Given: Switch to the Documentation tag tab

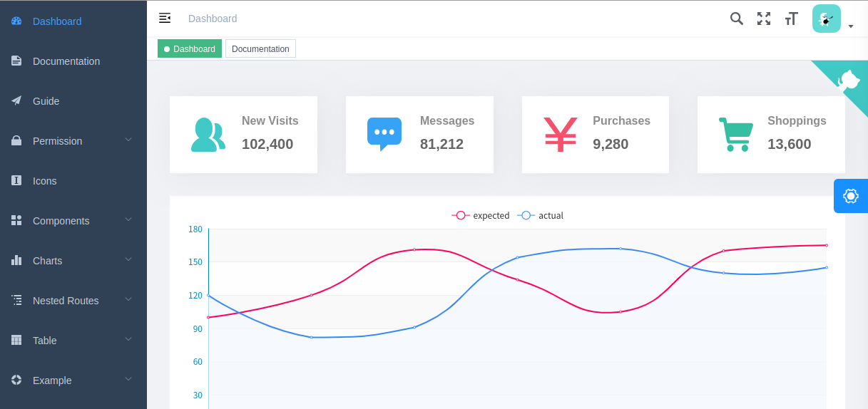Looking at the screenshot, I should [x=260, y=49].
